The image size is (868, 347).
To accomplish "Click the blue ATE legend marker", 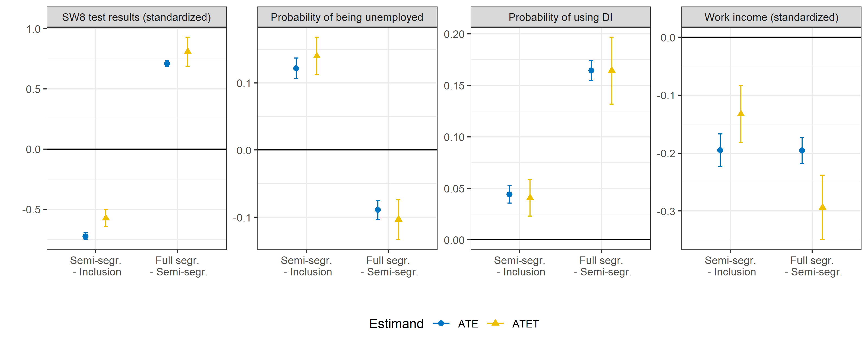I will tap(441, 323).
